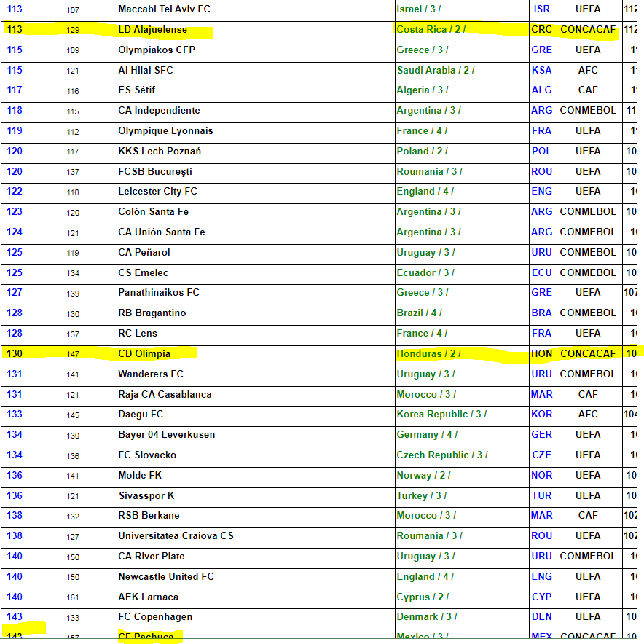Open the HON country code link
This screenshot has width=644, height=644.
point(541,353)
